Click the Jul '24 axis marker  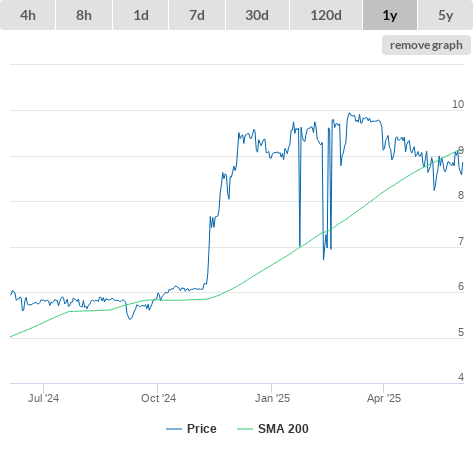tap(43, 398)
